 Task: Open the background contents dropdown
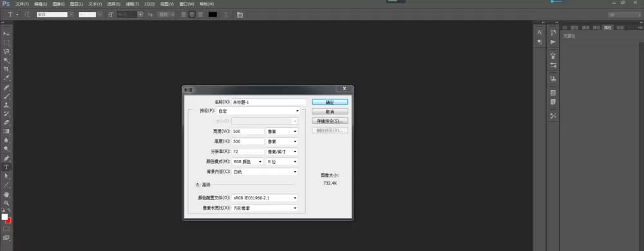pyautogui.click(x=265, y=172)
